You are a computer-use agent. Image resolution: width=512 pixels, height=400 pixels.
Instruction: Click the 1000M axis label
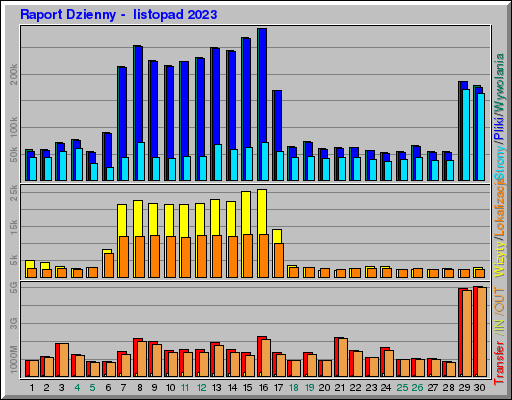14,359
